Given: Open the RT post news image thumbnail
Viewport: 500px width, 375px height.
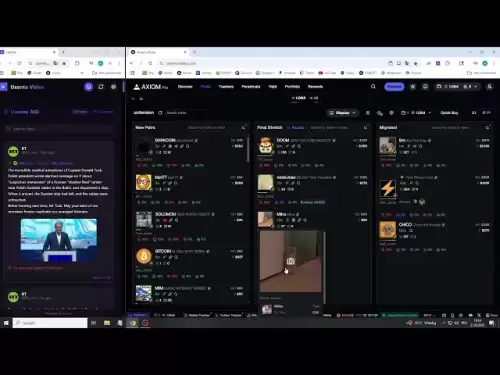Looking at the screenshot, I should click(x=59, y=240).
